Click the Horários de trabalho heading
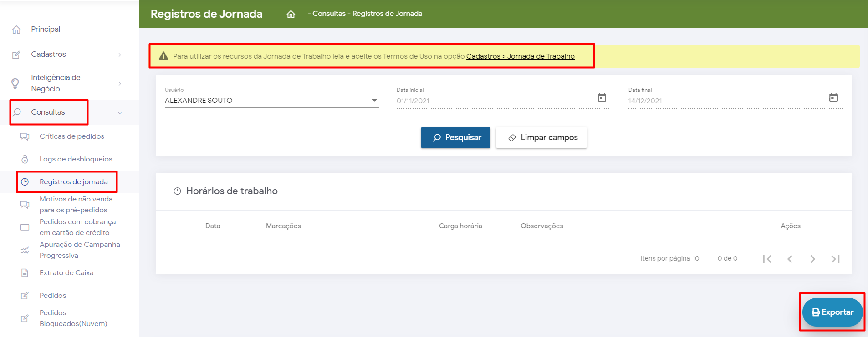This screenshot has height=337, width=868. point(232,191)
